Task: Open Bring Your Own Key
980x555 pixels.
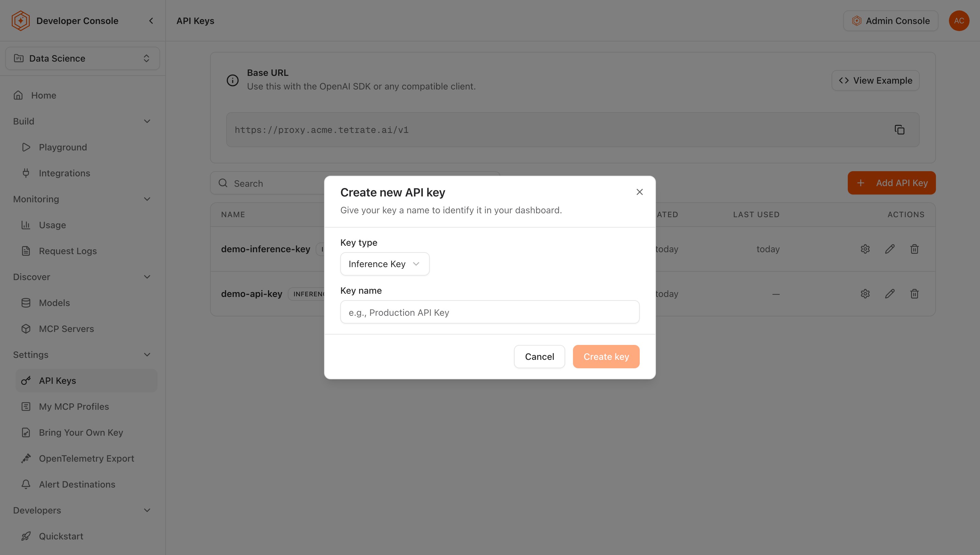Action: pyautogui.click(x=86, y=432)
